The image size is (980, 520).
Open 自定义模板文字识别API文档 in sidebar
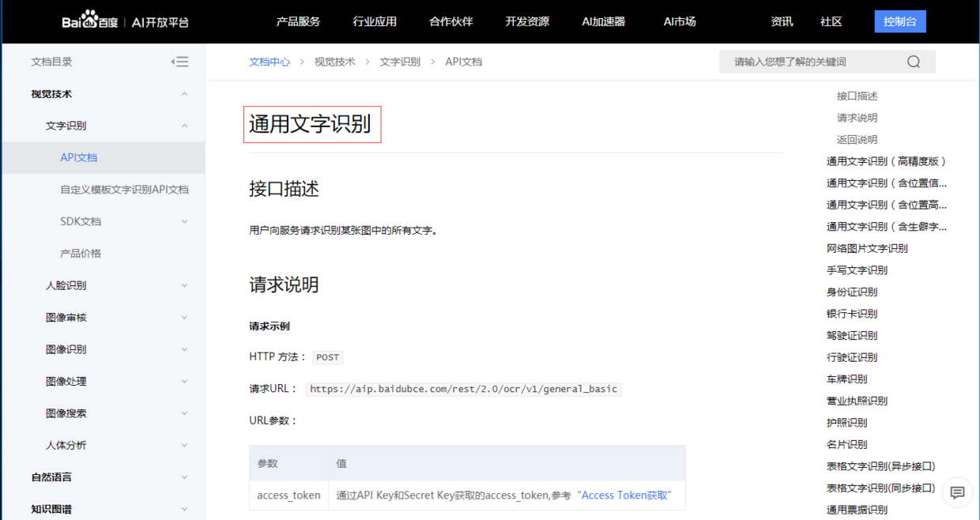125,190
